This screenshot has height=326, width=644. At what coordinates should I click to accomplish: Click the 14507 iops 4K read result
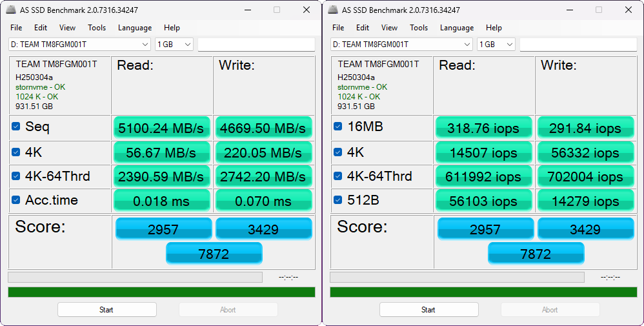tap(483, 152)
